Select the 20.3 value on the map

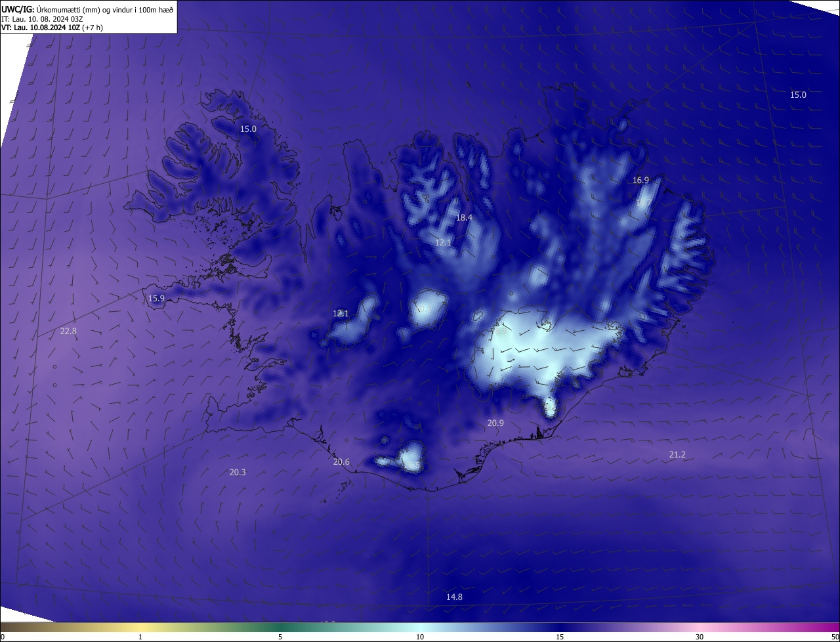[x=238, y=473]
